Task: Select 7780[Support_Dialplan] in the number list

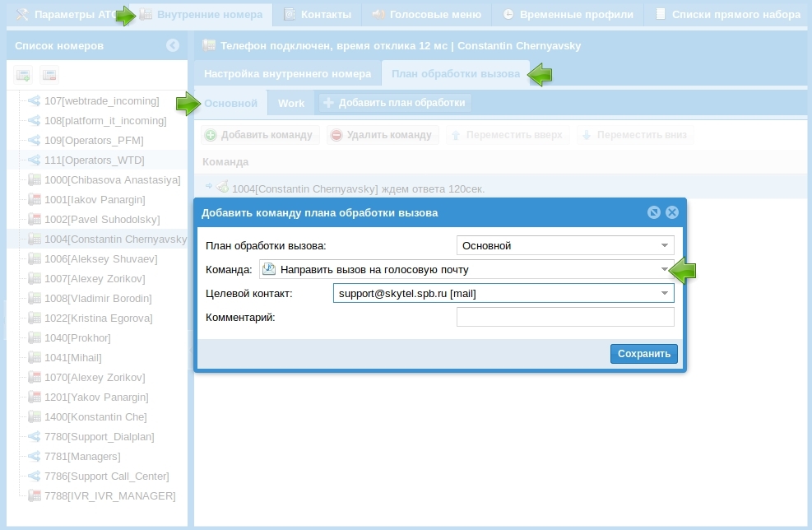Action: [x=99, y=437]
